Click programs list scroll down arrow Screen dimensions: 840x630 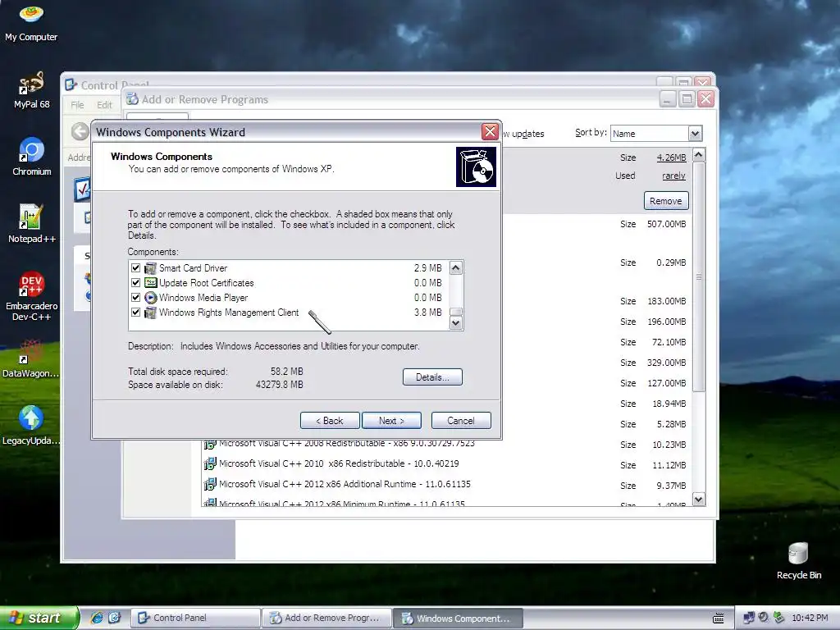pos(699,500)
